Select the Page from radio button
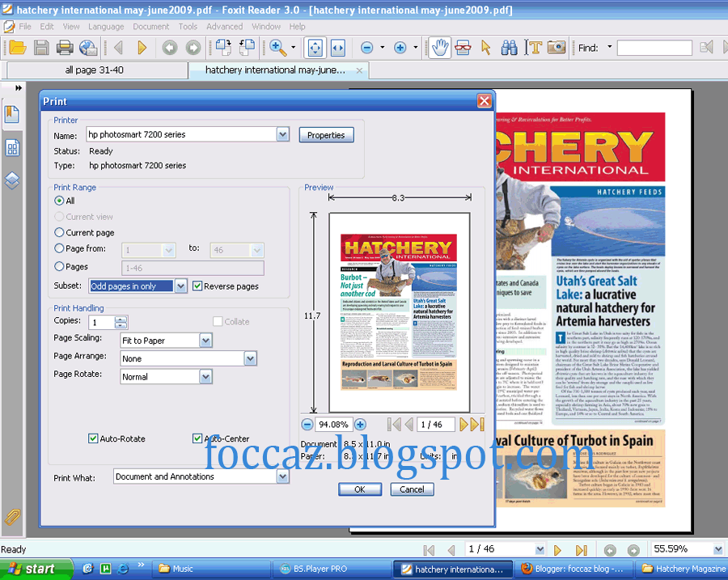 tap(59, 248)
